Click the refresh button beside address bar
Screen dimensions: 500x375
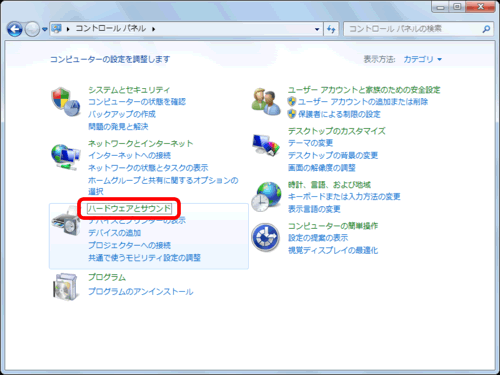click(331, 29)
